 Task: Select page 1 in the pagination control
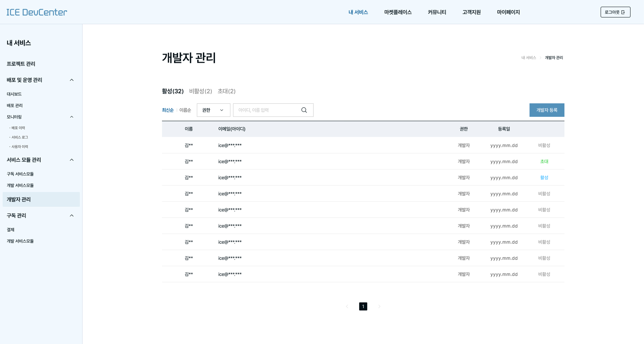[x=363, y=306]
